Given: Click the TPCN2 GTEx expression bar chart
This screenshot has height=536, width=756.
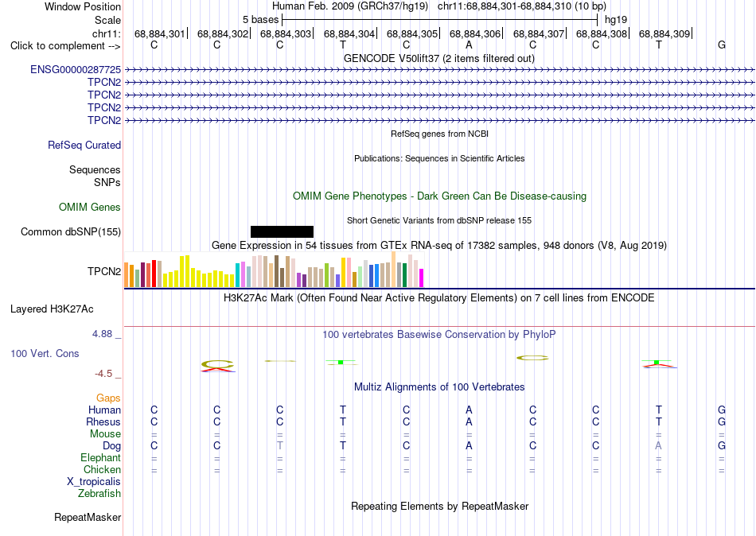Looking at the screenshot, I should tap(274, 270).
